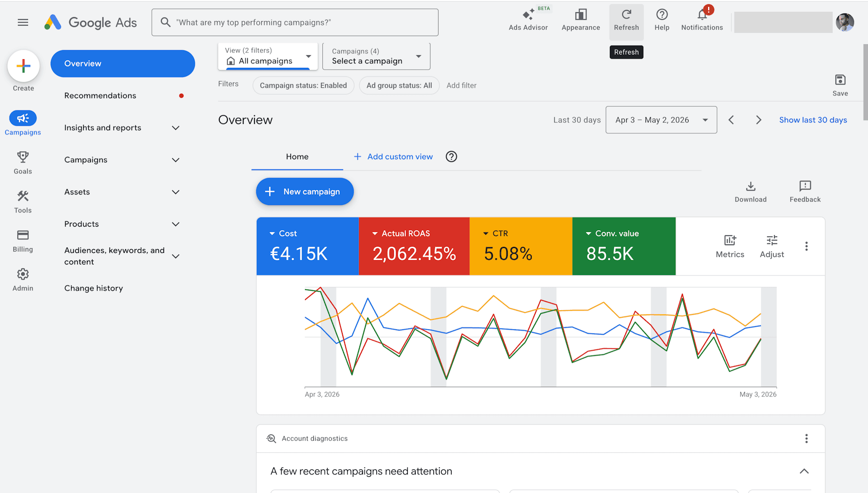Download the overview data
This screenshot has height=493, width=868.
coord(750,192)
